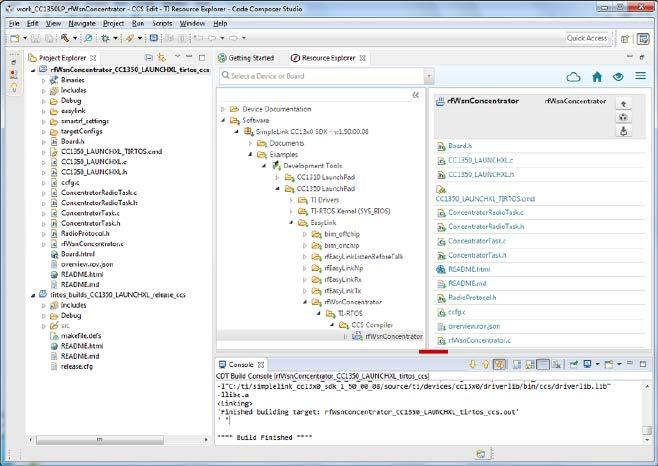658x466 pixels.
Task: Open the File menu
Action: click(14, 24)
